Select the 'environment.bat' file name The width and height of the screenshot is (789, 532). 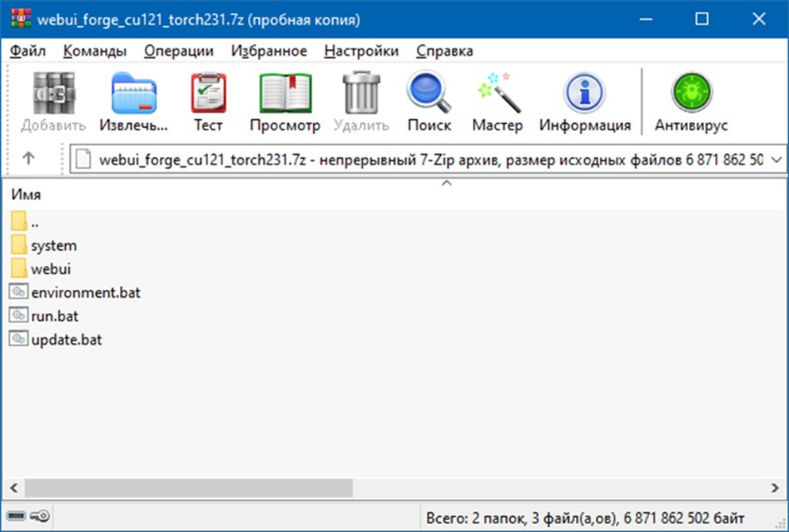[86, 293]
